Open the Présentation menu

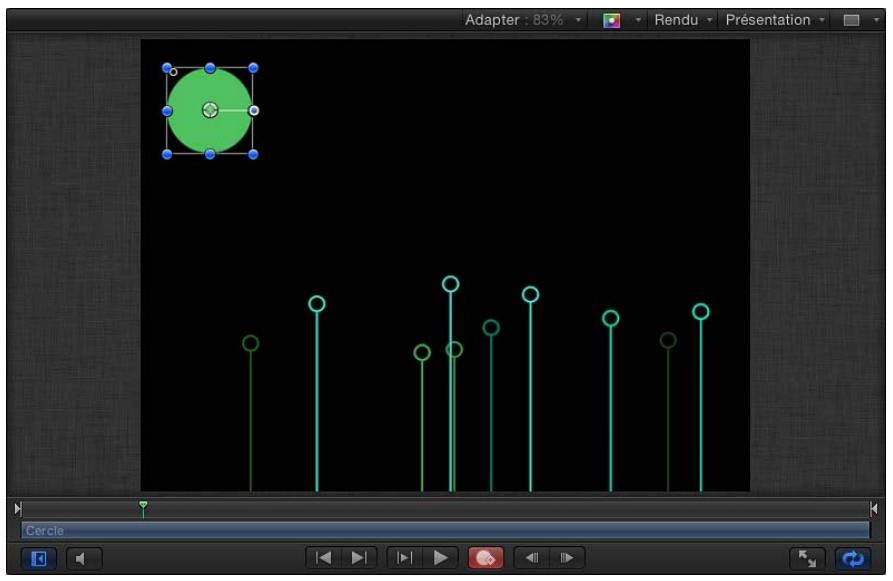(x=775, y=20)
